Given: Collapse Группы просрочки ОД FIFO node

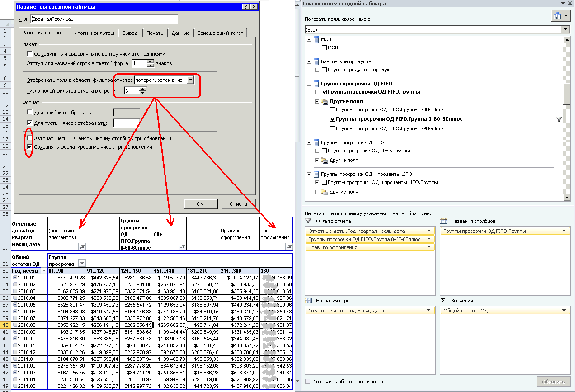Looking at the screenshot, I should point(309,84).
